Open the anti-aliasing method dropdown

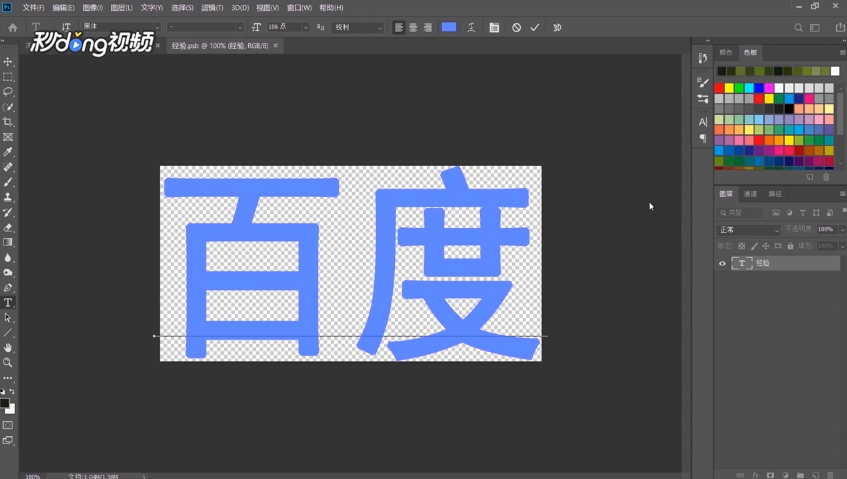tap(358, 28)
